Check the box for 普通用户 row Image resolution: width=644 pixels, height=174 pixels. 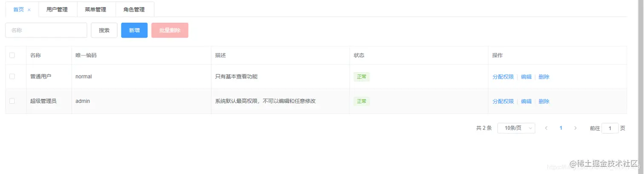pos(12,76)
